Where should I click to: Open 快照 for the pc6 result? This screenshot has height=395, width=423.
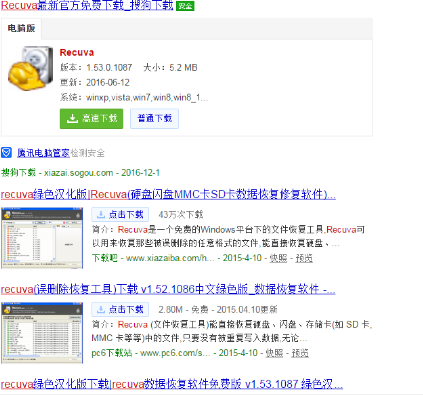click(274, 353)
